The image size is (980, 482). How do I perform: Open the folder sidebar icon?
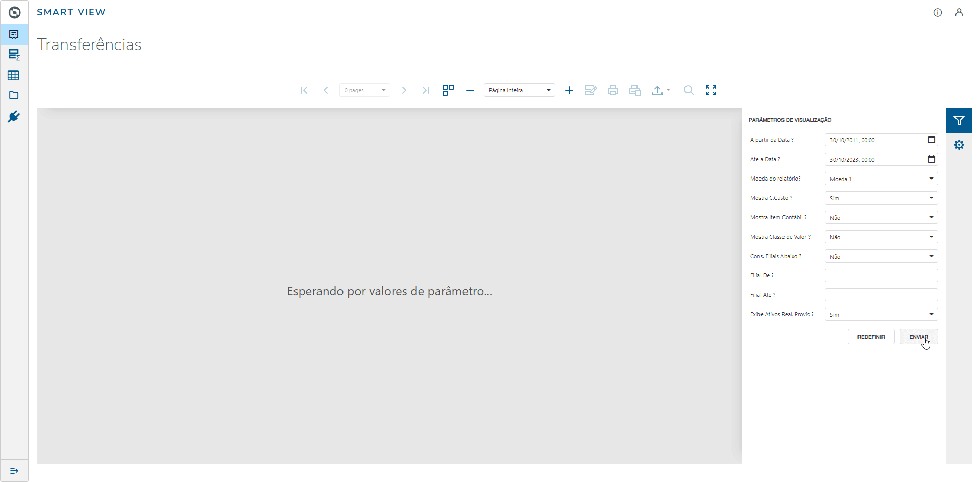14,95
